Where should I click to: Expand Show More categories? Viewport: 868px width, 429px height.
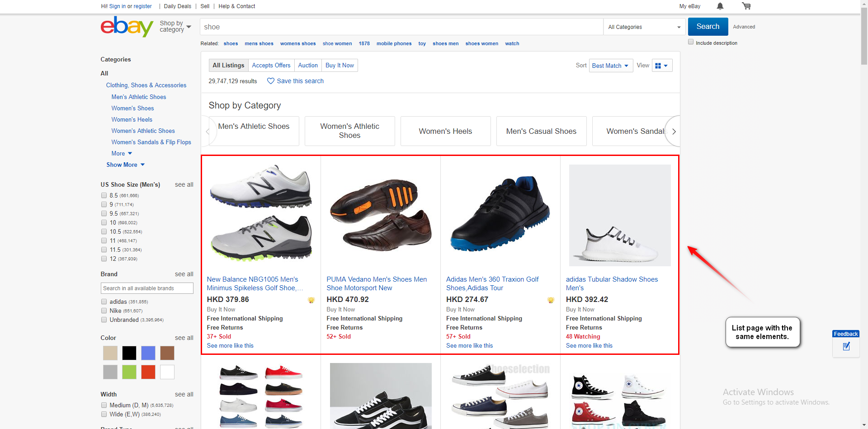[126, 165]
